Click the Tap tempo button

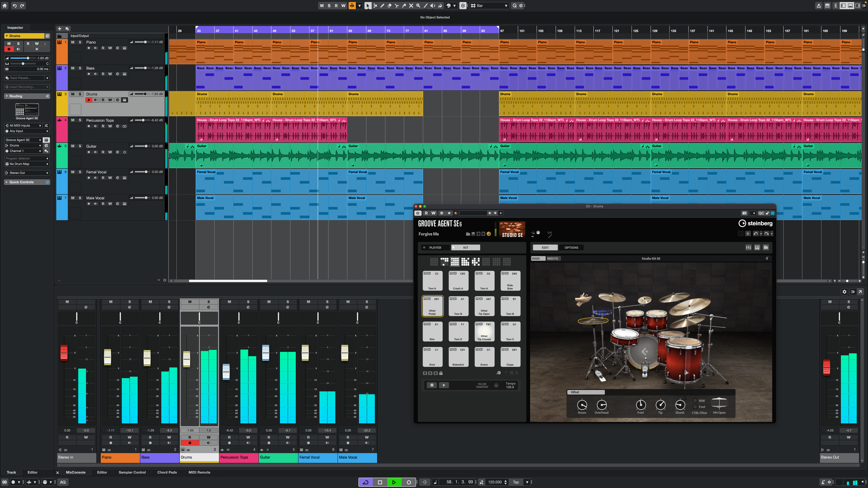pos(516,482)
